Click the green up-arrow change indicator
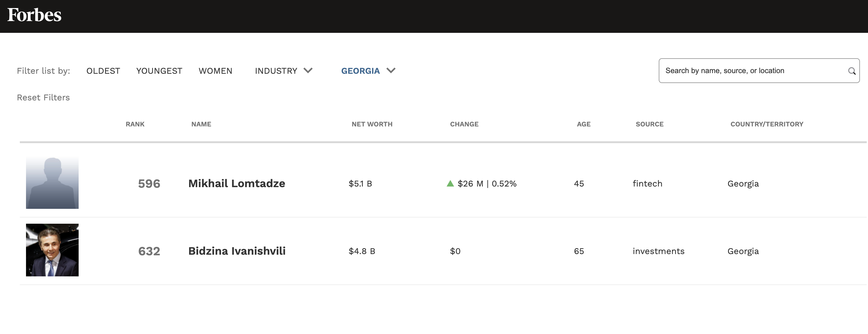 click(x=450, y=183)
